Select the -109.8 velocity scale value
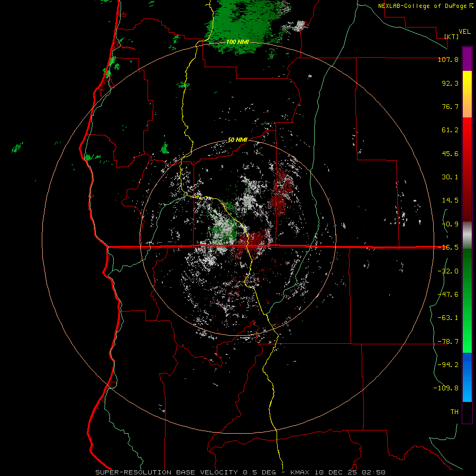 [x=446, y=388]
